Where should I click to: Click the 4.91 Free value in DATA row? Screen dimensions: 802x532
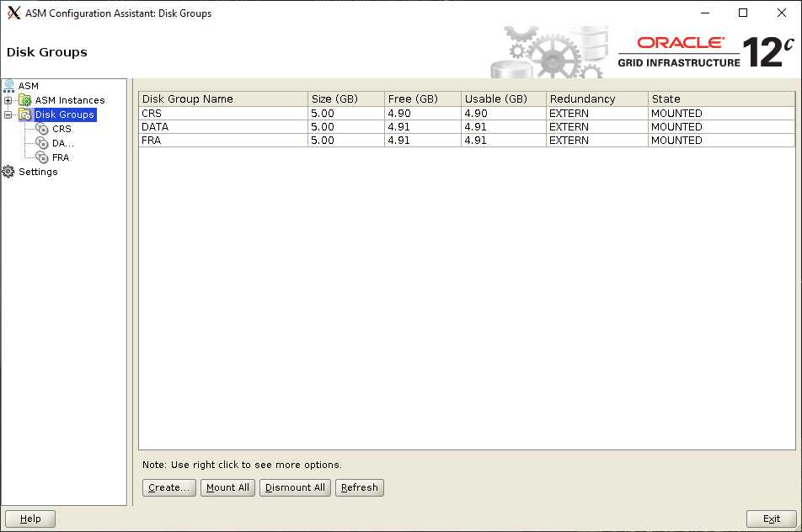[423, 127]
